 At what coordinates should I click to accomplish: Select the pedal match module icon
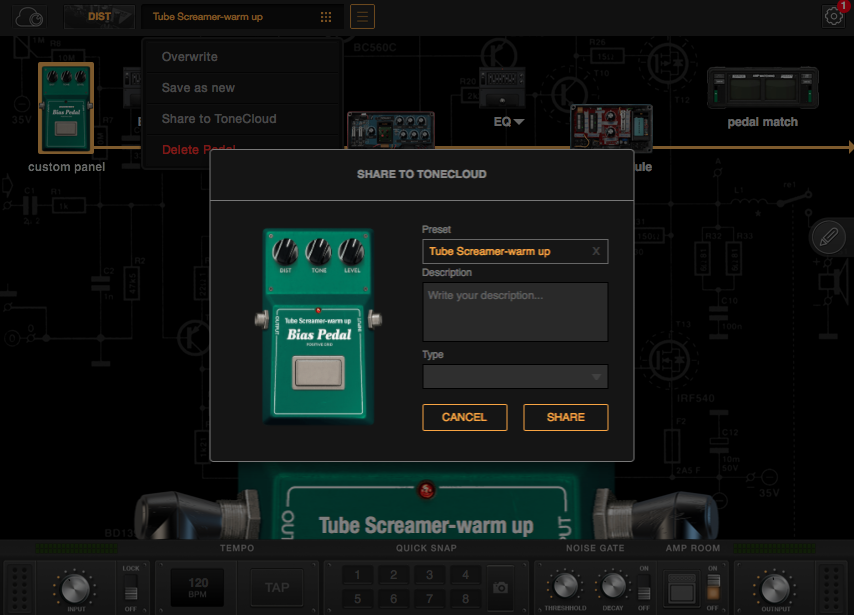point(762,89)
